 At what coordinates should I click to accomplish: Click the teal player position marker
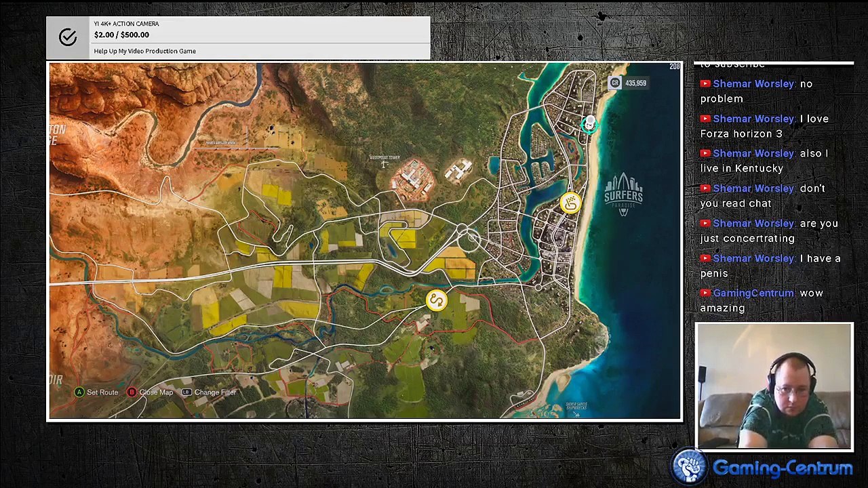589,124
